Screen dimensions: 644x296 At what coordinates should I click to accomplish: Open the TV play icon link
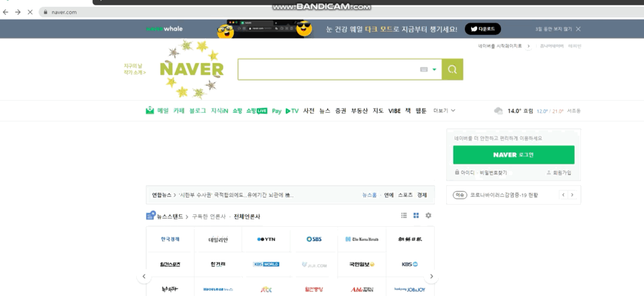(x=292, y=111)
